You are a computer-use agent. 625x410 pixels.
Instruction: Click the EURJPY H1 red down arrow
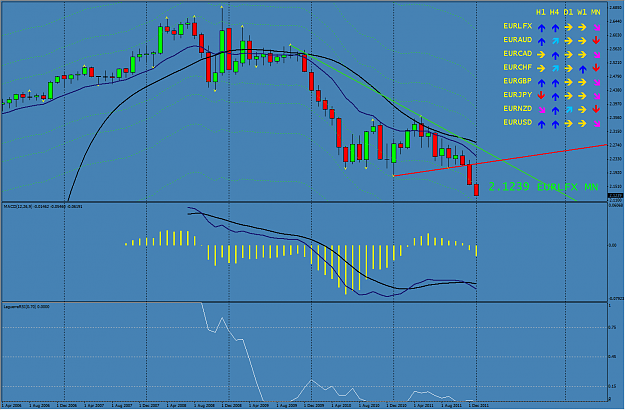541,96
